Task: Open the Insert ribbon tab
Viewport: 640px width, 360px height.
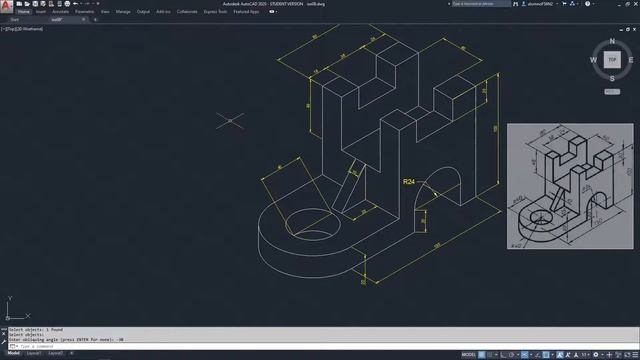Action: (41, 12)
